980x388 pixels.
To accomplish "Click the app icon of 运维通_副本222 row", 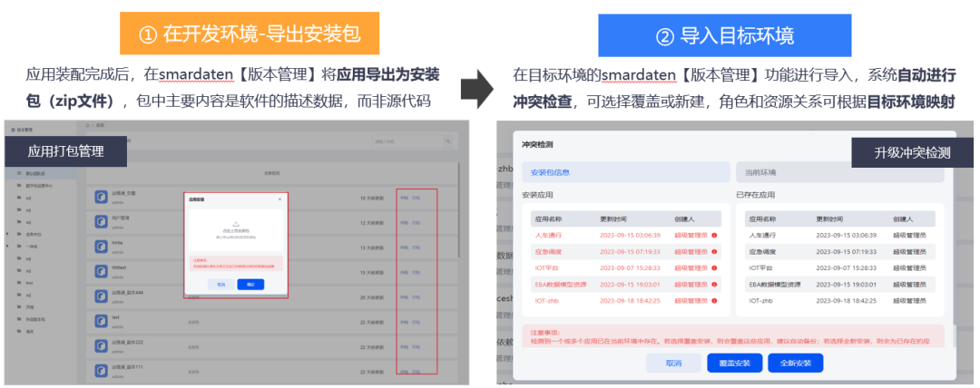I will [x=102, y=345].
